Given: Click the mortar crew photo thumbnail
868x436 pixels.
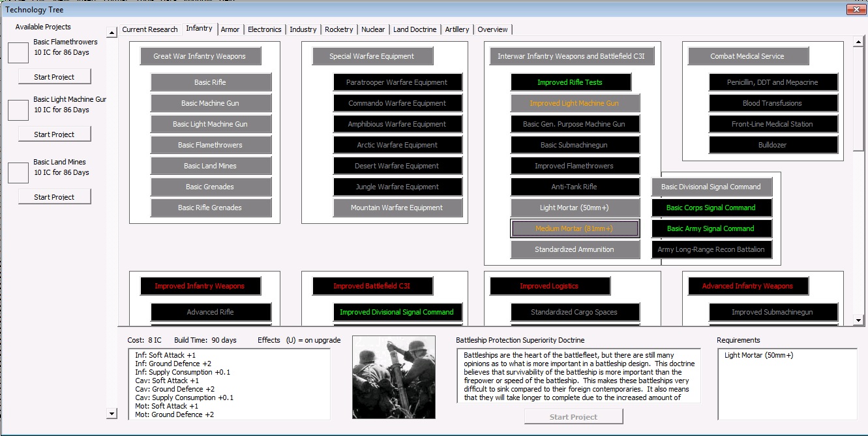Looking at the screenshot, I should click(393, 377).
